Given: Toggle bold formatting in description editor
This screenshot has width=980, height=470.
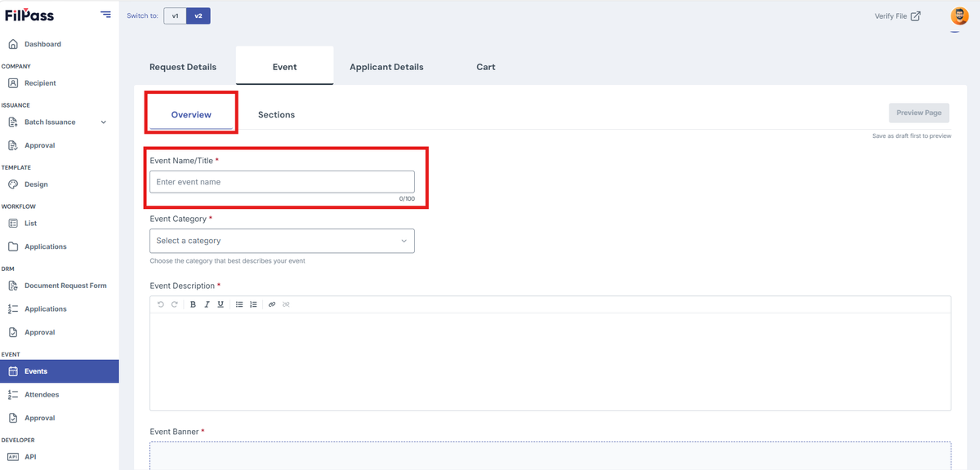Looking at the screenshot, I should [194, 304].
